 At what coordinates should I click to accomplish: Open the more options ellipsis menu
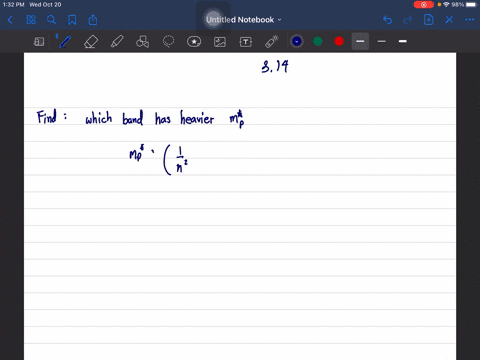[470, 20]
